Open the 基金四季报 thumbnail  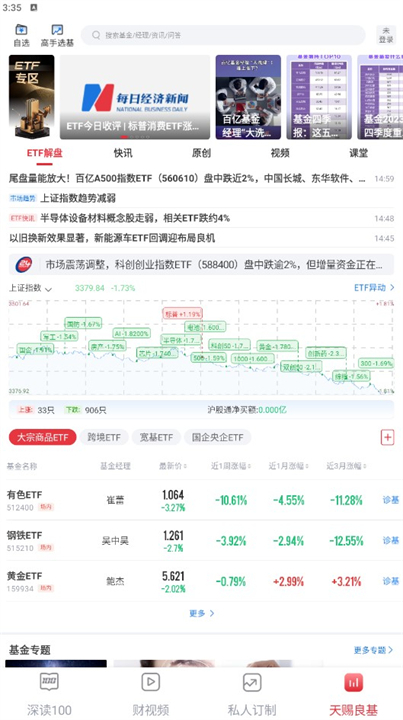319,97
